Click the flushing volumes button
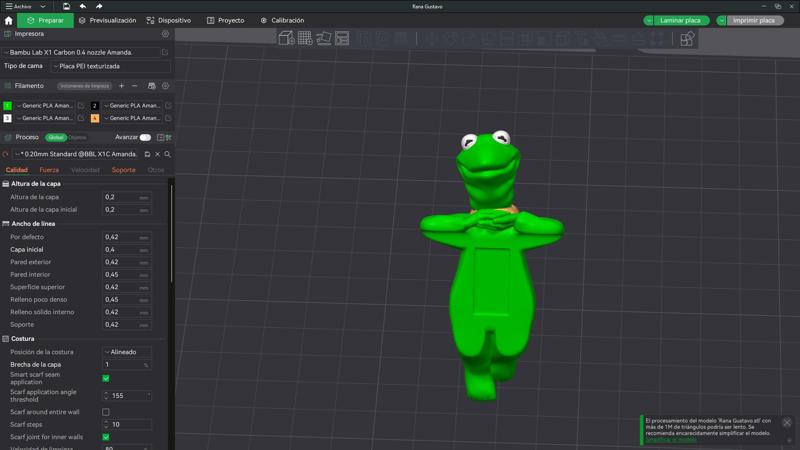This screenshot has width=800, height=450. point(84,86)
